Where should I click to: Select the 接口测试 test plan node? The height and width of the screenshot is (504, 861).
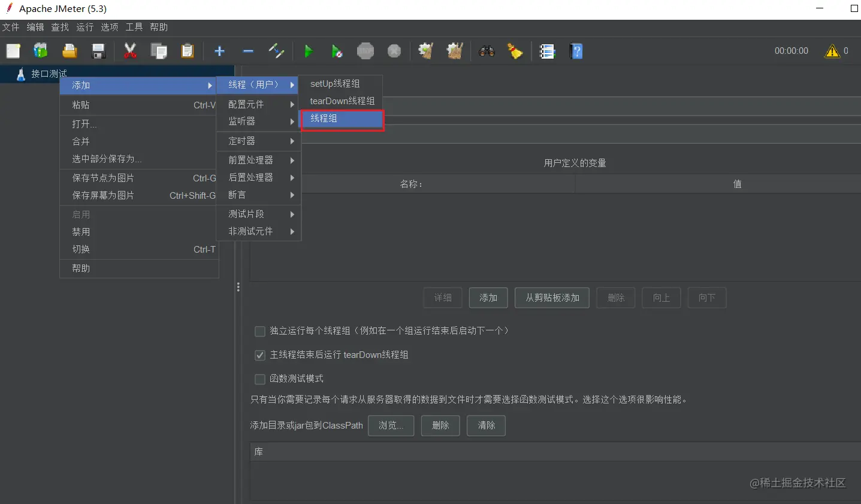[49, 74]
